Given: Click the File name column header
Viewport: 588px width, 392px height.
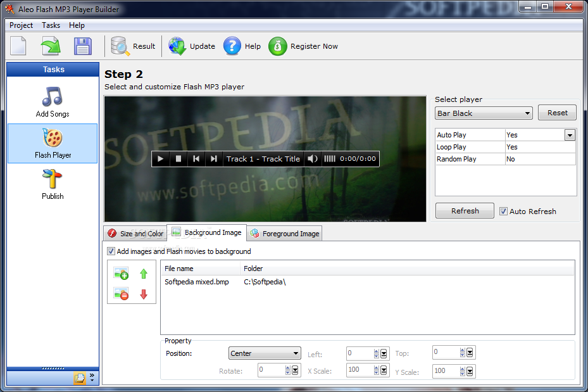Looking at the screenshot, I should (201, 269).
